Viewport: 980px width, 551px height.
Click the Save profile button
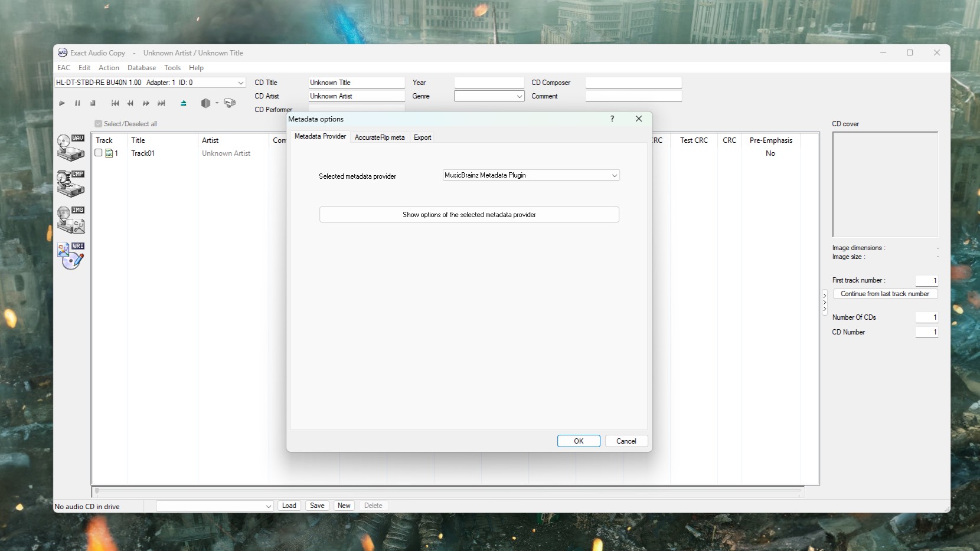click(318, 506)
